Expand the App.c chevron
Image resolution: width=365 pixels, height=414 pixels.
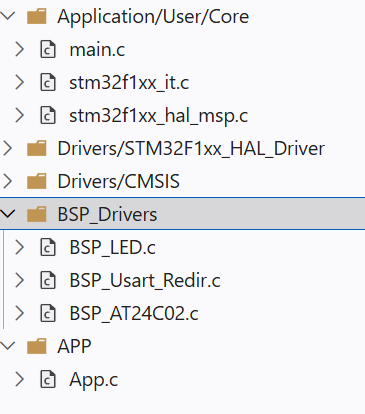tap(20, 379)
